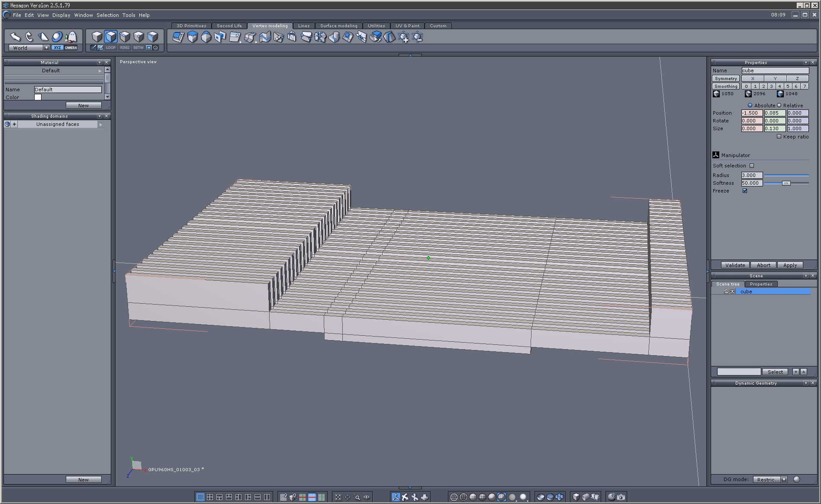
Task: Open the DG mode Restric... dropdown
Action: (784, 479)
